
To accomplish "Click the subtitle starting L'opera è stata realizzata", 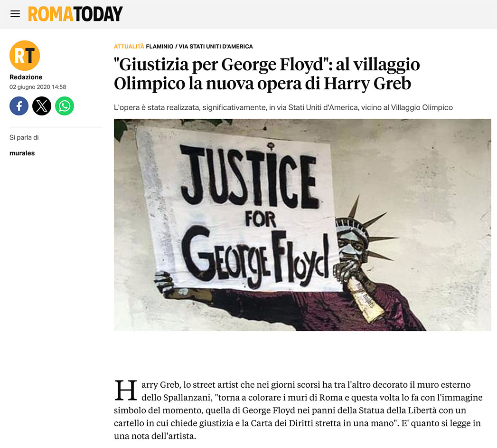I will pos(283,107).
